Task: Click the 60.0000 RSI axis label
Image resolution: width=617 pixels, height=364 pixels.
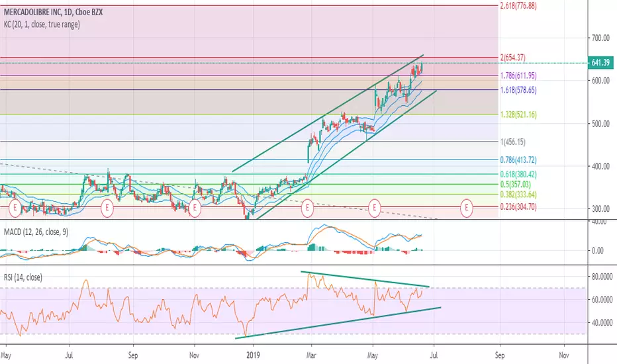Action: coord(602,300)
